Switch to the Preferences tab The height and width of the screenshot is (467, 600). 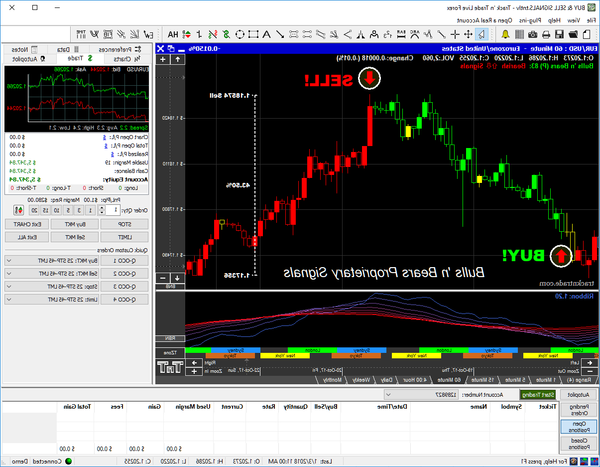[120, 49]
